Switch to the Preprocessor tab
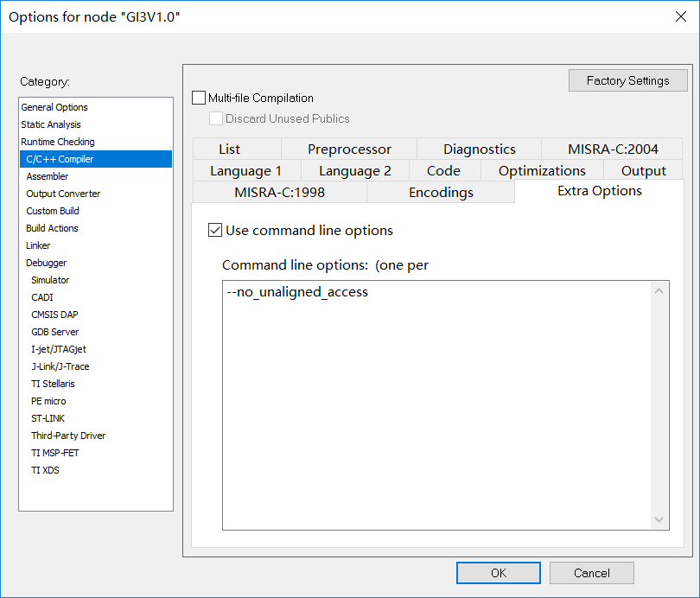700x598 pixels. coord(349,149)
